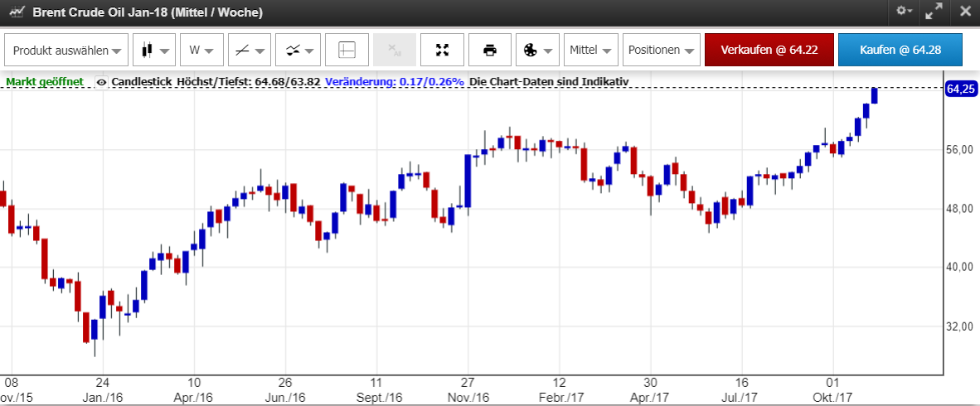Click the Brent Crude Oil Jan-18 title
The width and height of the screenshot is (980, 406).
(148, 12)
